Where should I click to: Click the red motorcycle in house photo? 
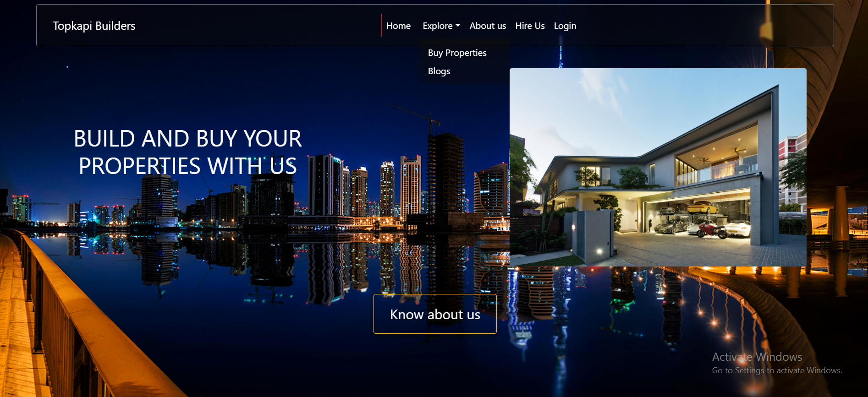click(711, 229)
